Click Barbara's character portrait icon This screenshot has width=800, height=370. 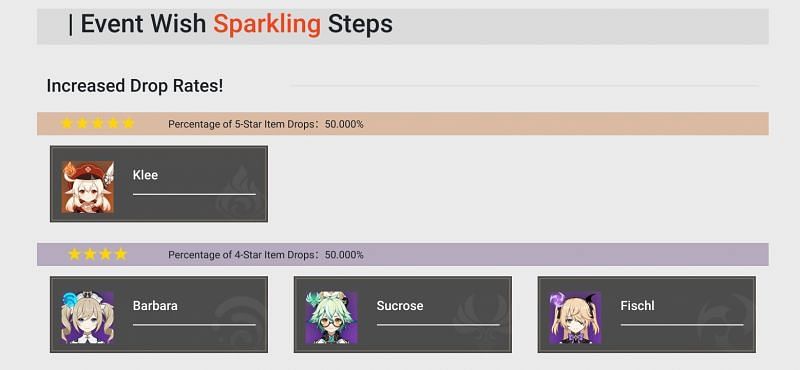[x=88, y=317]
